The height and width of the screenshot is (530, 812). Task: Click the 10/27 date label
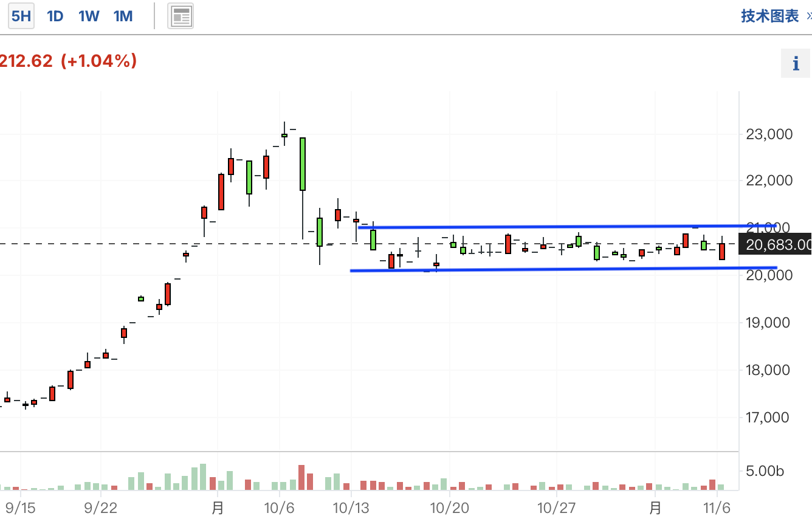[557, 508]
